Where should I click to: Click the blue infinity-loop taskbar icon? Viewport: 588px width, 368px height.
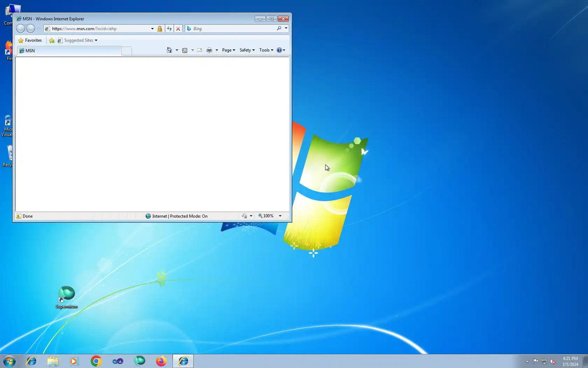click(x=118, y=361)
